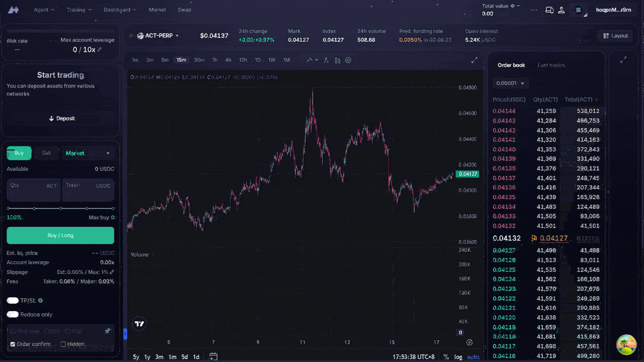This screenshot has height=362, width=644.
Task: Edit max account leverage pencil icon
Action: pyautogui.click(x=100, y=50)
